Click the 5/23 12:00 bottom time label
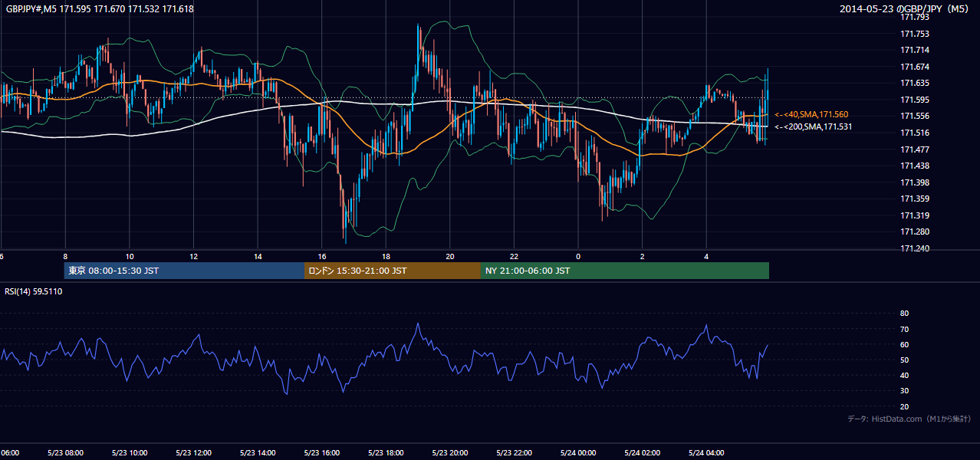Screen dimensions: 980x460 pos(193,453)
